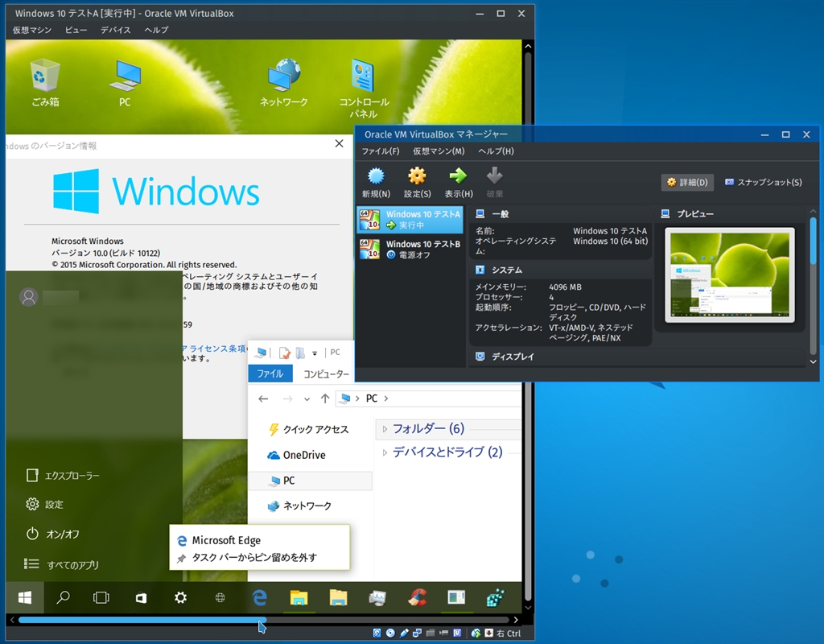Click オン/オフ power option in Start menu

[x=53, y=535]
